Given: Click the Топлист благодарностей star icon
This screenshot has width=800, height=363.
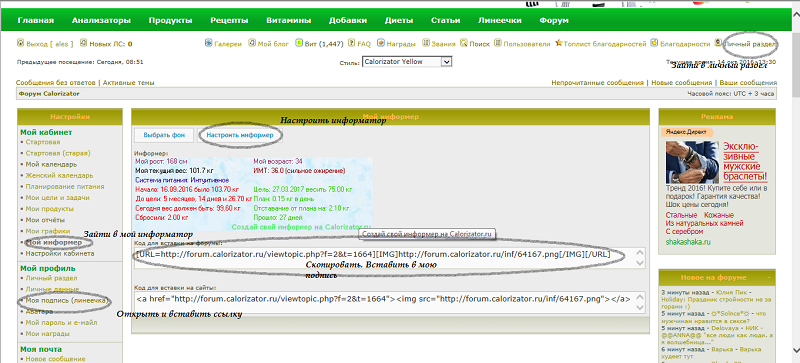Looking at the screenshot, I should [559, 43].
